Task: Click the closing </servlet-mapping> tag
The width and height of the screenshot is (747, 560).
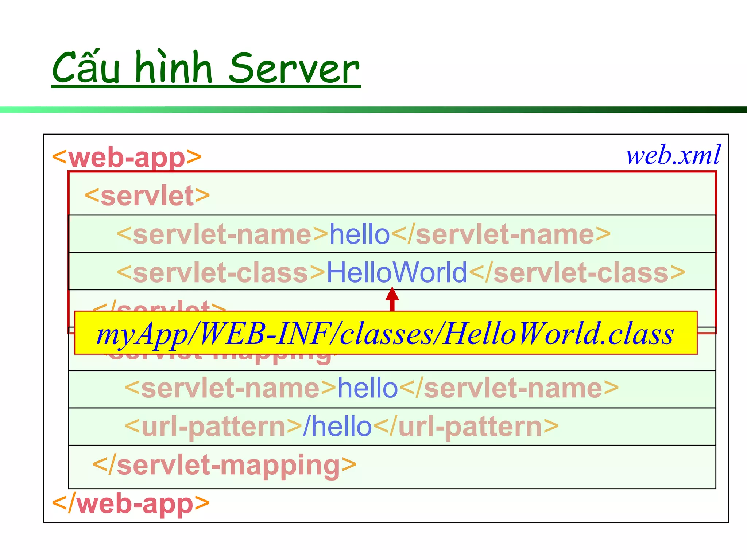Action: pyautogui.click(x=224, y=466)
